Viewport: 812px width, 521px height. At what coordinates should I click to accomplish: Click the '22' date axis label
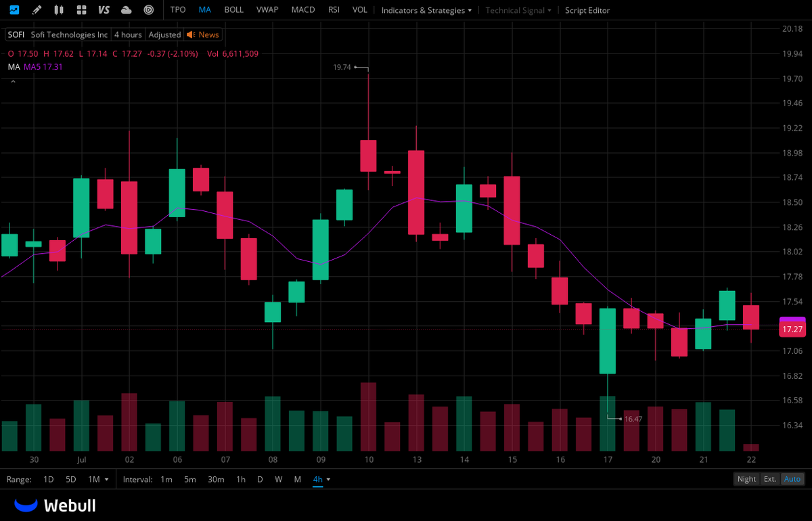tap(751, 459)
